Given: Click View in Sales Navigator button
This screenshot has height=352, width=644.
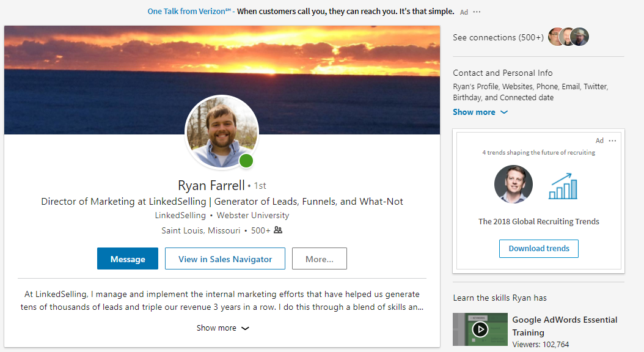Looking at the screenshot, I should (x=225, y=259).
